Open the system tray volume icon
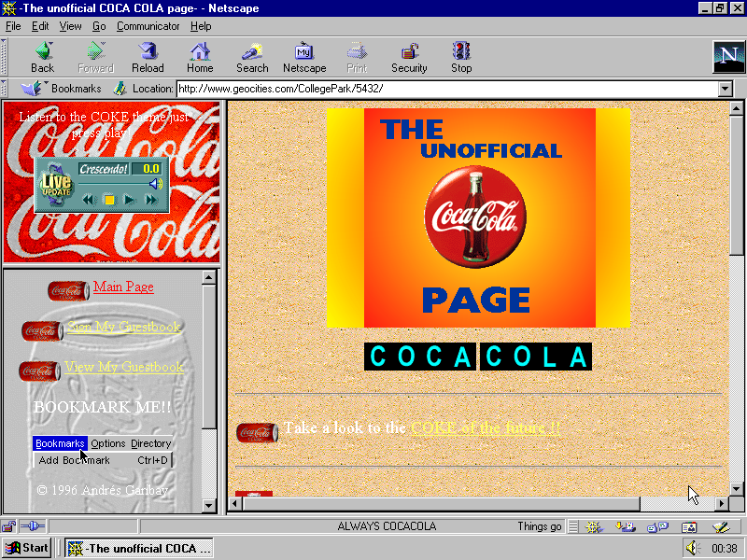The height and width of the screenshot is (560, 747). pyautogui.click(x=693, y=548)
